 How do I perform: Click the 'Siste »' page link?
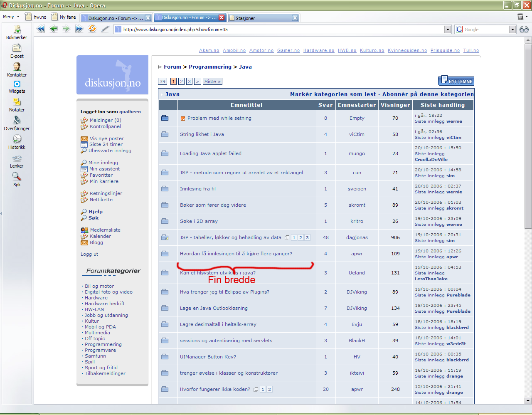tap(212, 82)
